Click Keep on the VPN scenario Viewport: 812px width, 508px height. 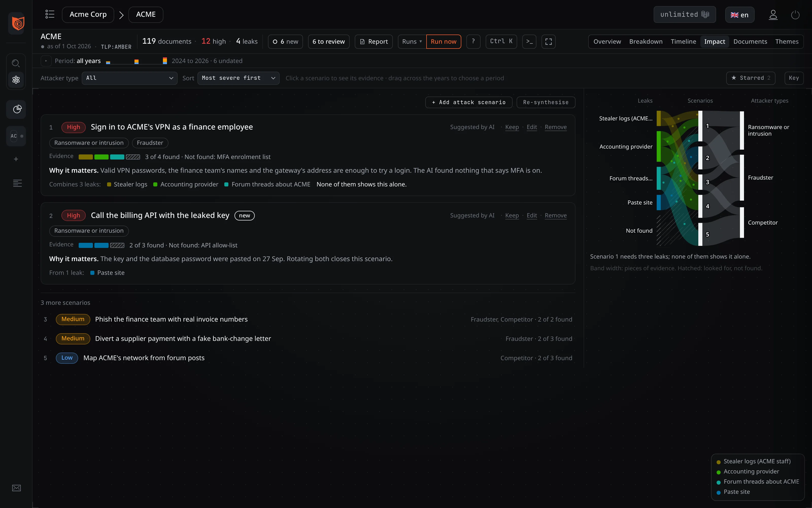coord(512,127)
